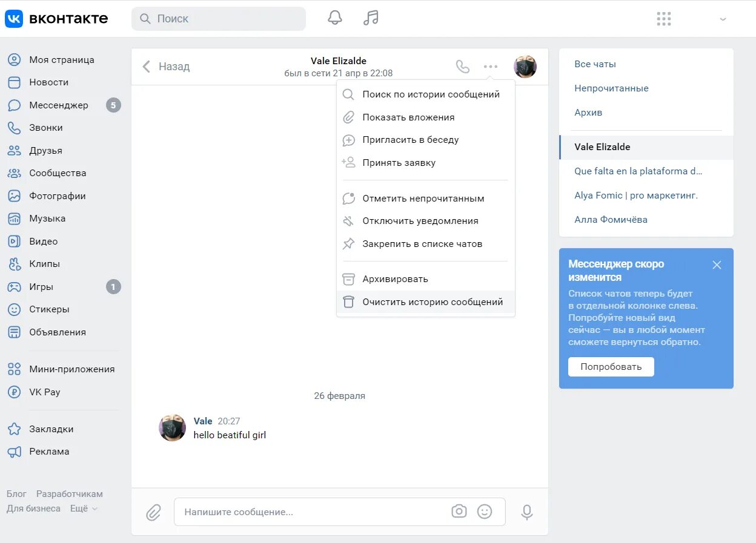Click Vale's avatar next to the message

pos(172,428)
